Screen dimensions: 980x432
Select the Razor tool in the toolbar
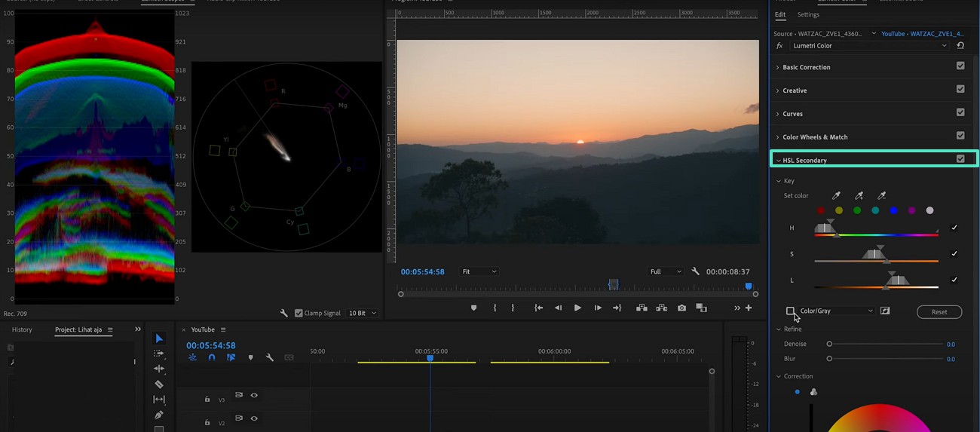point(159,385)
